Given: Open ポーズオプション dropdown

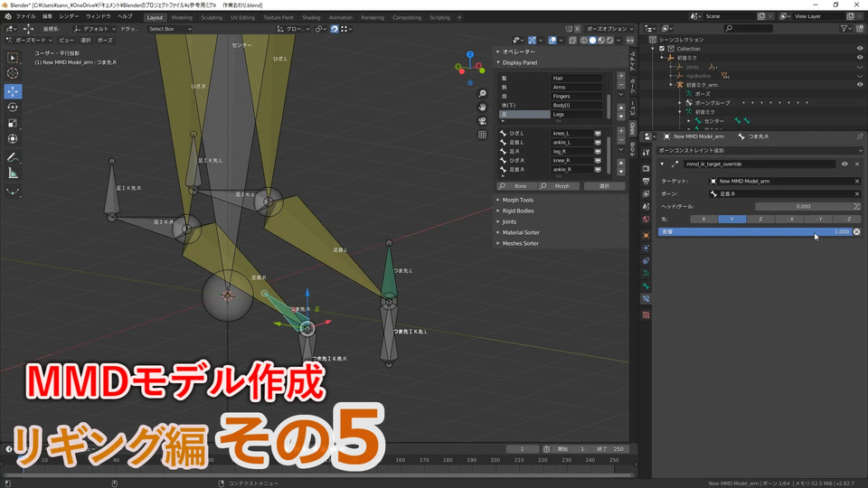Looking at the screenshot, I should tap(609, 29).
